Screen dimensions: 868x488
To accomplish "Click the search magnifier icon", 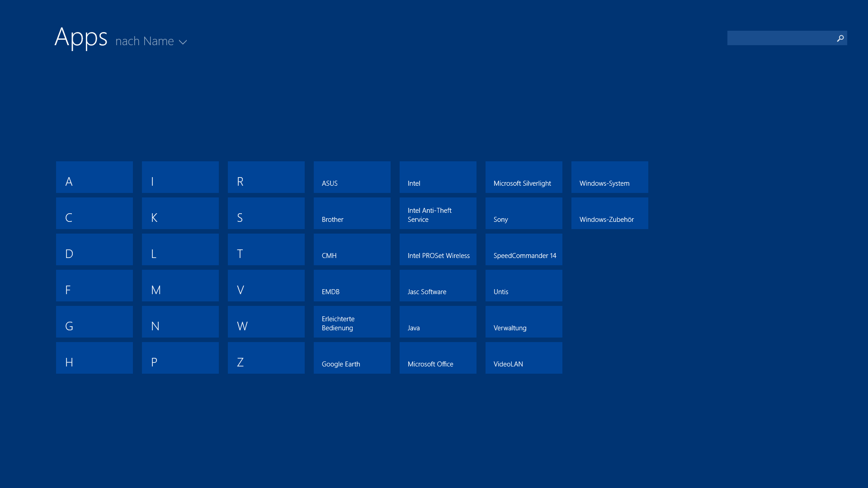I will [840, 38].
